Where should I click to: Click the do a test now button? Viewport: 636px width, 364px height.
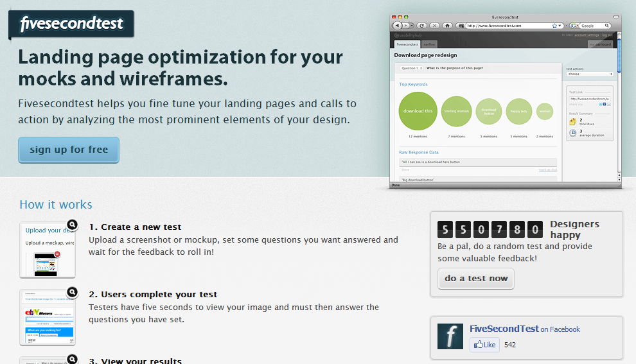coord(476,279)
